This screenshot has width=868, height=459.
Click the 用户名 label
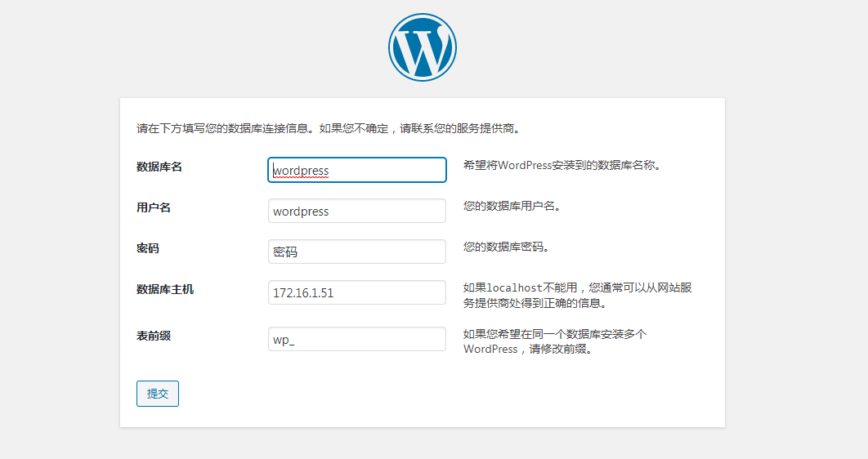(154, 208)
